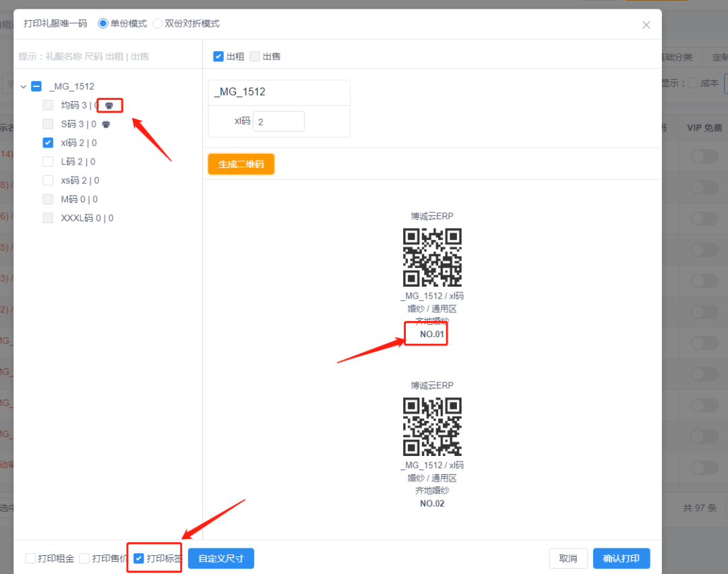Check the 均码 size checkbox
The image size is (728, 574).
pyautogui.click(x=48, y=105)
